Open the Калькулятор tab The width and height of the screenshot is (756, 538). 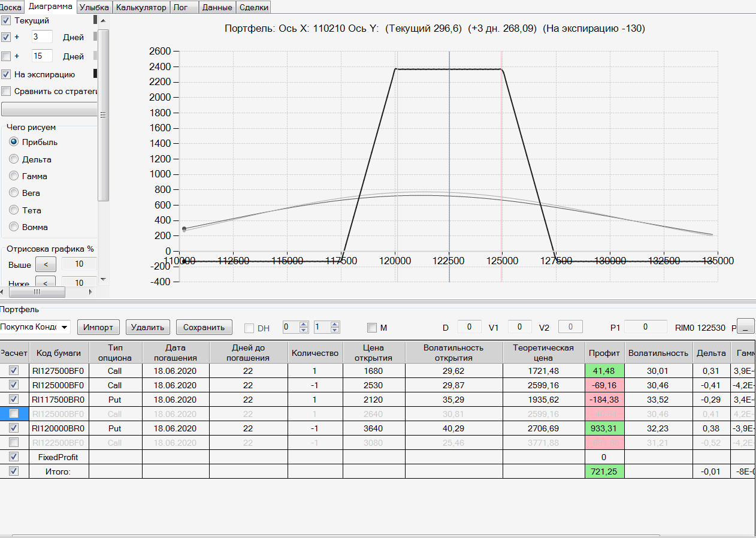(x=141, y=8)
